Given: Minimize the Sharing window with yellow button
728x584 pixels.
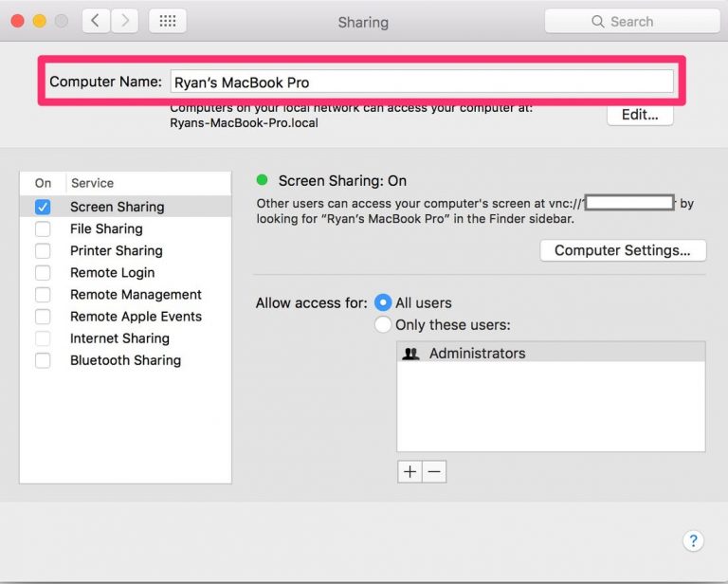Looking at the screenshot, I should click(x=40, y=21).
